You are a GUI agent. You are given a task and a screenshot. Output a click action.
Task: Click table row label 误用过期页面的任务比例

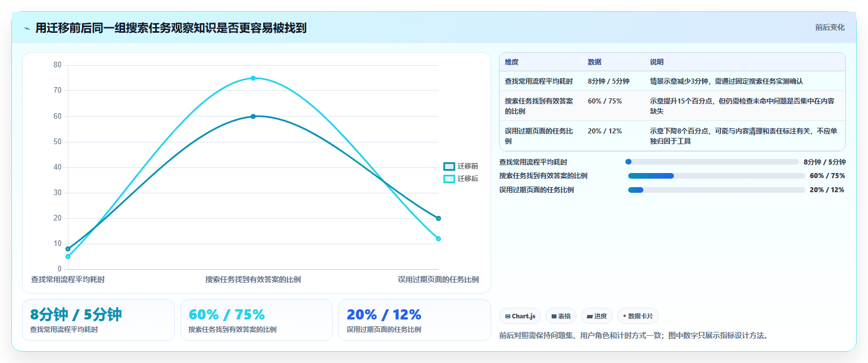pos(539,136)
